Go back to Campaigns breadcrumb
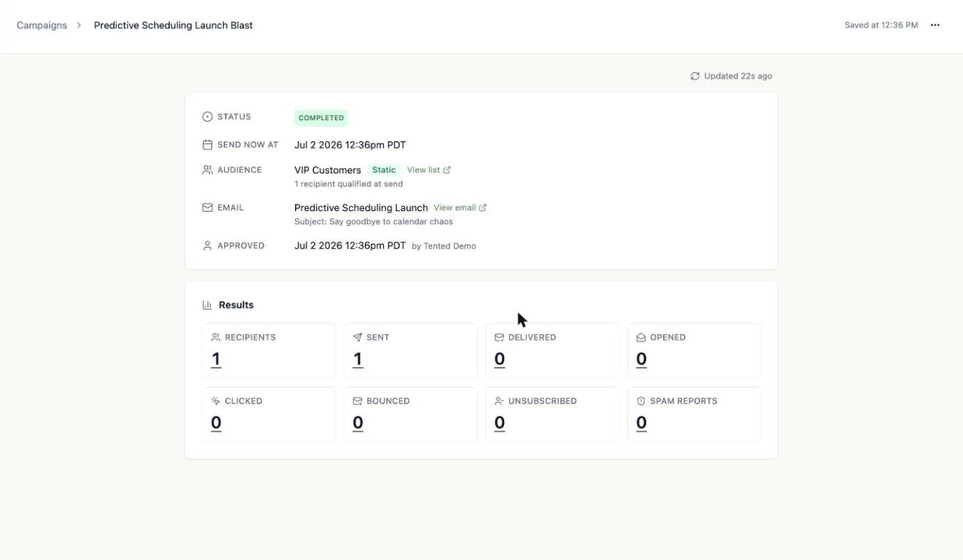The width and height of the screenshot is (963, 560). [42, 25]
